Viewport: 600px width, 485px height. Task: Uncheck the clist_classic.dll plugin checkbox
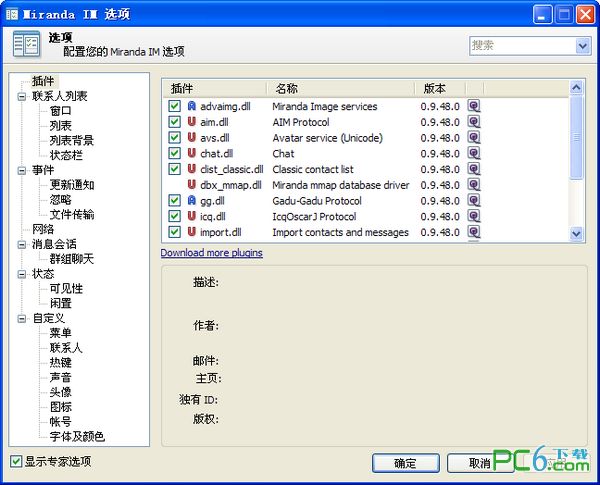tap(175, 170)
